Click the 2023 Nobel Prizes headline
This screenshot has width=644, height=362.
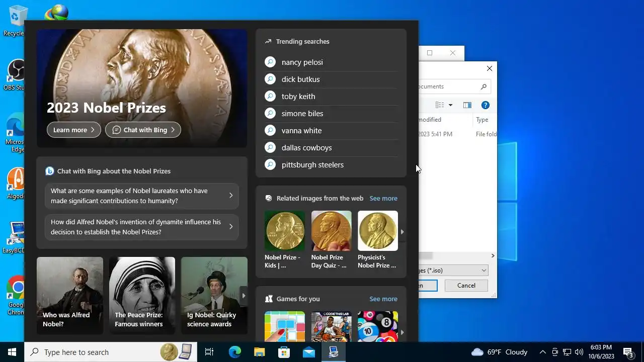[x=106, y=108]
